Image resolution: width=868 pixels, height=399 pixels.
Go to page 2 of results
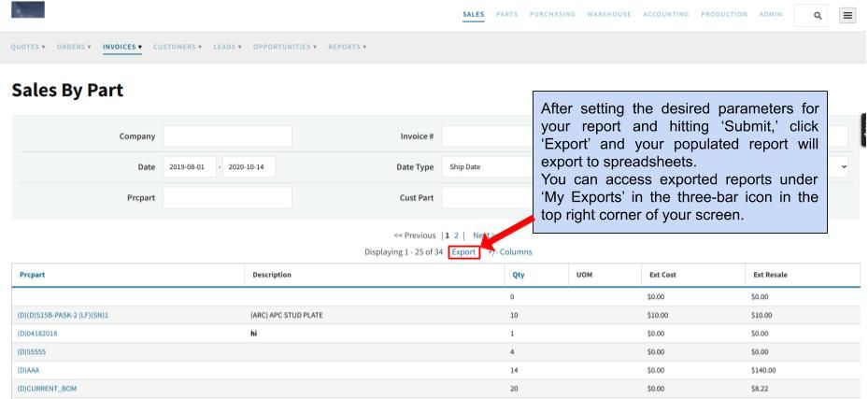click(456, 235)
